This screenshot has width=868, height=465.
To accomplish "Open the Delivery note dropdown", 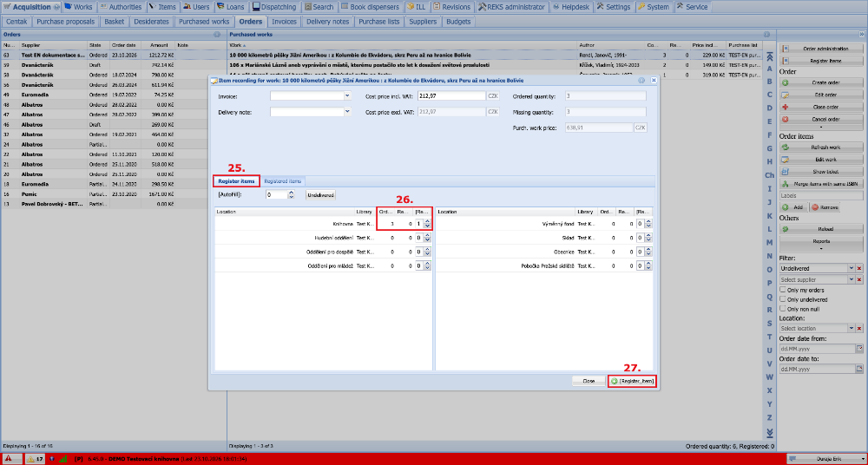I will pyautogui.click(x=347, y=112).
